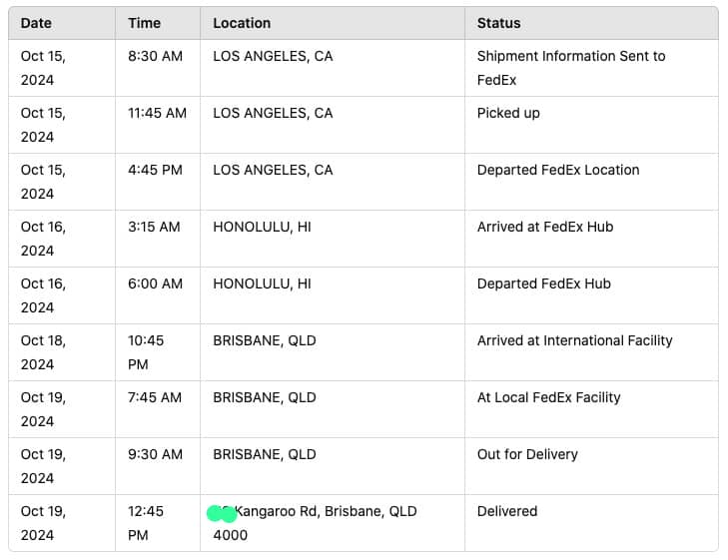Select the 3:15 AM time cell
The width and height of the screenshot is (728, 560).
(154, 228)
